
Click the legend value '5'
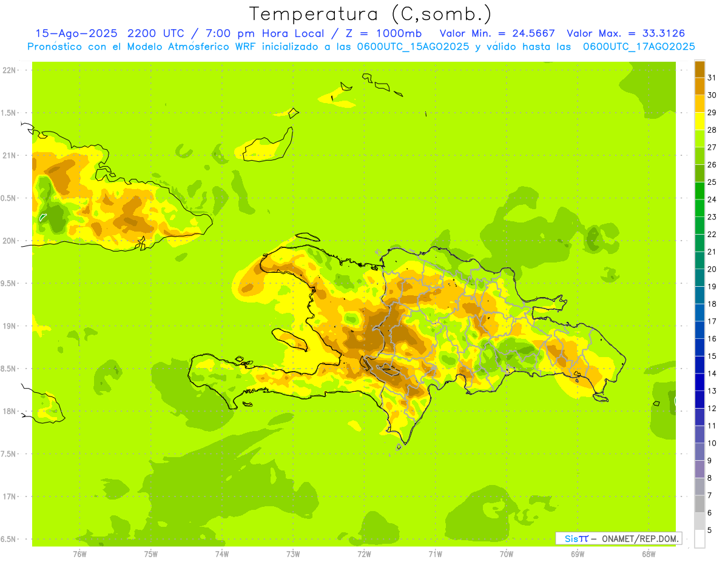click(x=710, y=530)
